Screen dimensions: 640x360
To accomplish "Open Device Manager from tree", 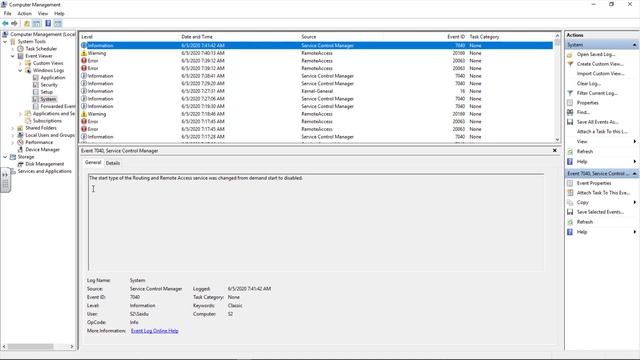I will [42, 150].
